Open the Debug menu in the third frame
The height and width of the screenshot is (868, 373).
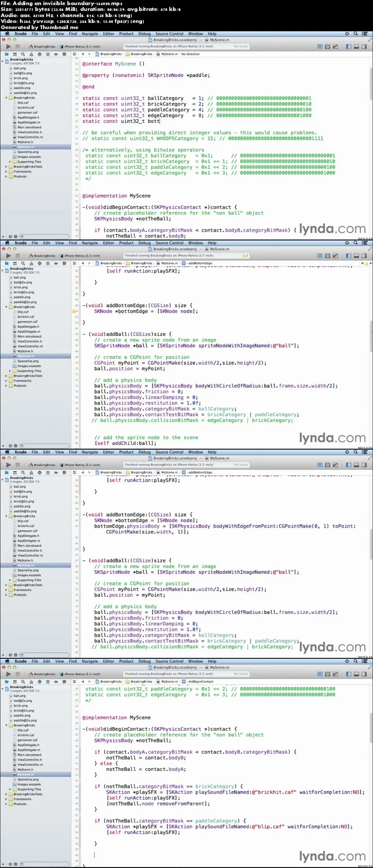144,452
